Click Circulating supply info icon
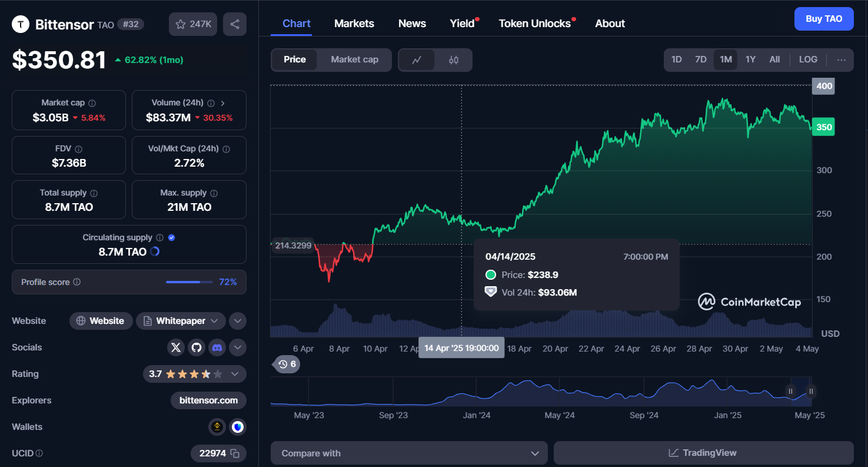The width and height of the screenshot is (868, 467). 159,238
